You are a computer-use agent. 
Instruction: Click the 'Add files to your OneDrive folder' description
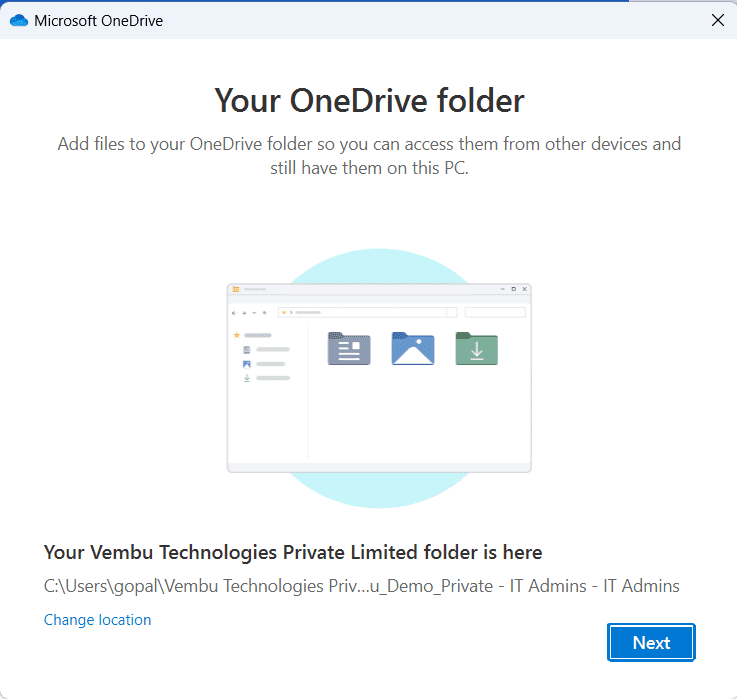369,156
